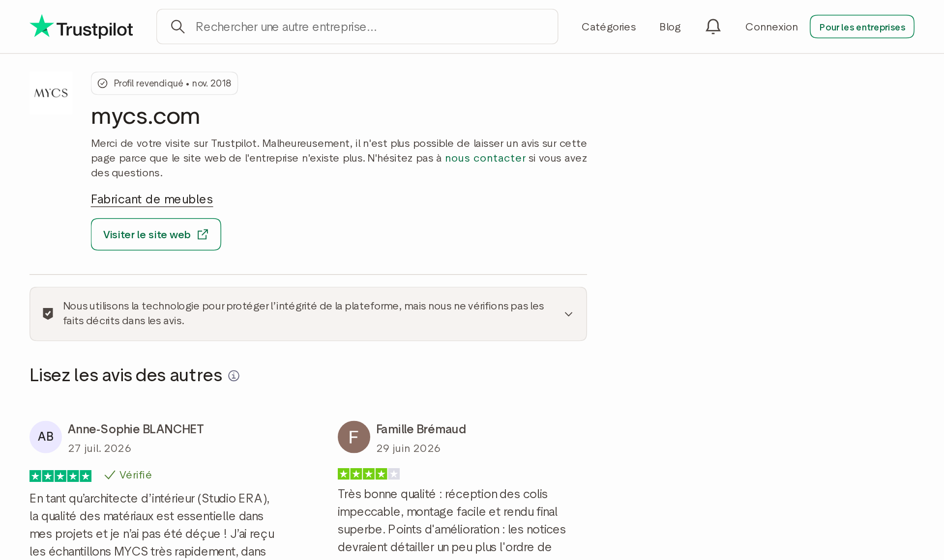The width and height of the screenshot is (944, 560).
Task: Click the Trustpilot star logo
Action: (x=42, y=26)
